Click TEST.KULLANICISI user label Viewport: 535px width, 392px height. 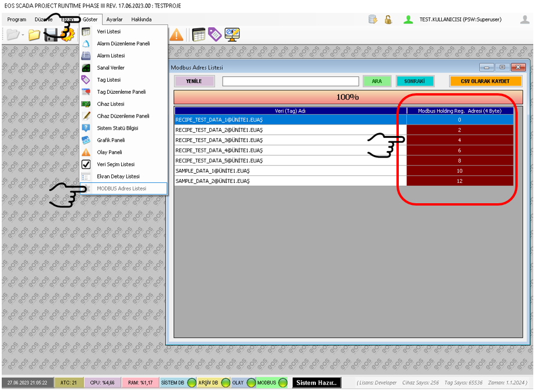point(460,20)
